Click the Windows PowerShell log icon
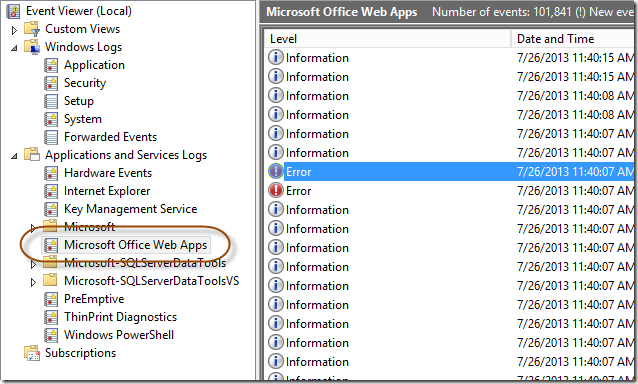Viewport: 638px width, 384px height. 51,335
